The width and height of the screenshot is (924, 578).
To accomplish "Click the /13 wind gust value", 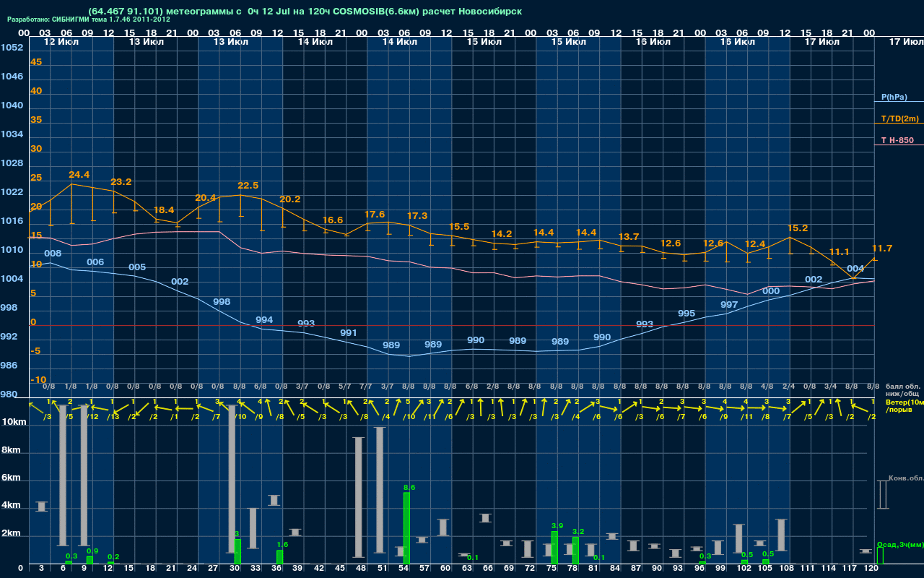I will [113, 415].
